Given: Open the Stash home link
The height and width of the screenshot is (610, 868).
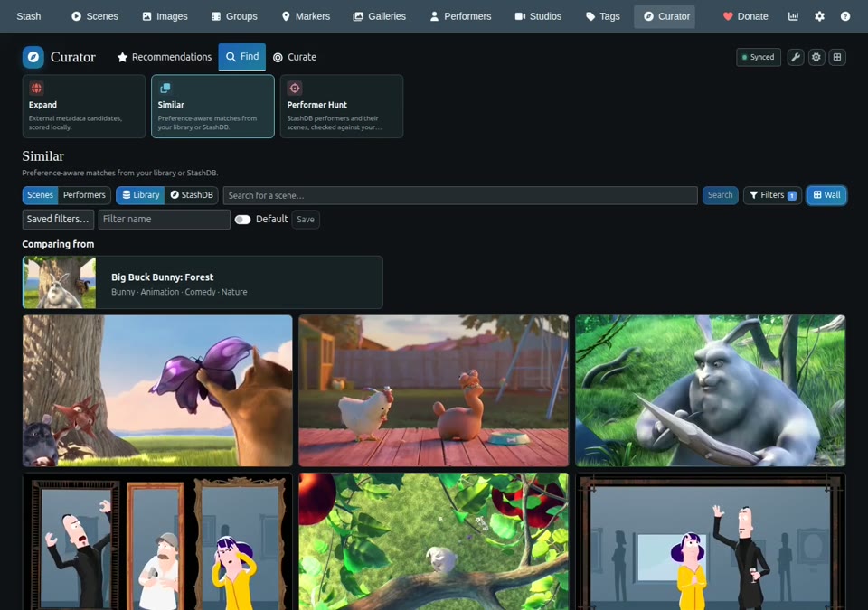Looking at the screenshot, I should coord(29,16).
